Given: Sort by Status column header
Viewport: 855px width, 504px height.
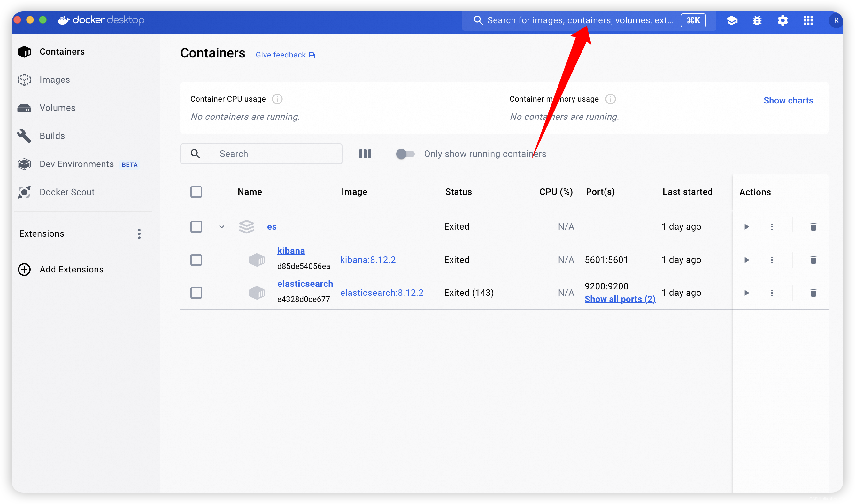Looking at the screenshot, I should point(458,192).
